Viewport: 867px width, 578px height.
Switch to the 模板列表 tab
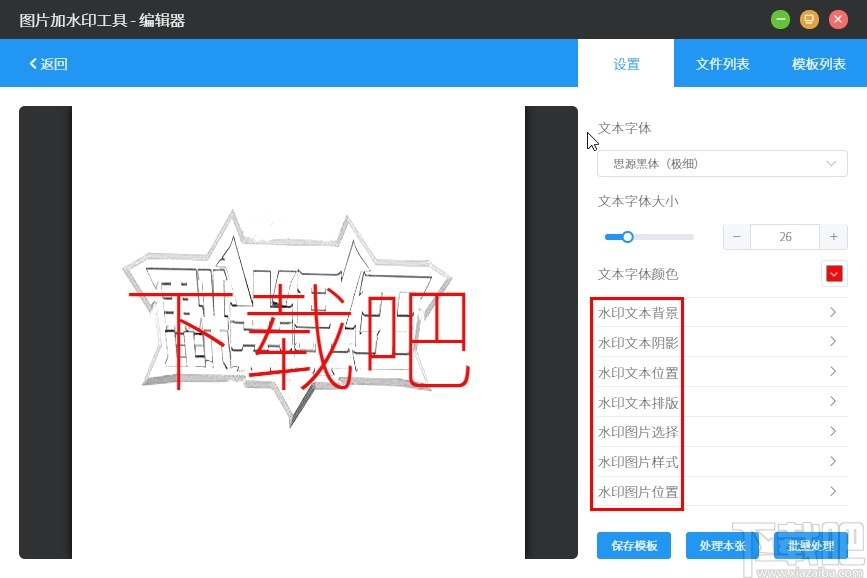(x=818, y=63)
